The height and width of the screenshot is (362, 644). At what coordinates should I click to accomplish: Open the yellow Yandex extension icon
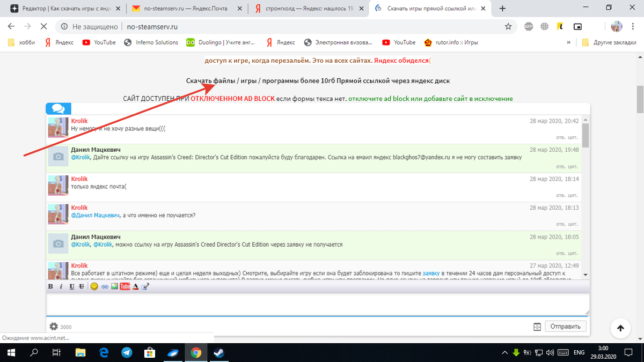click(x=560, y=26)
